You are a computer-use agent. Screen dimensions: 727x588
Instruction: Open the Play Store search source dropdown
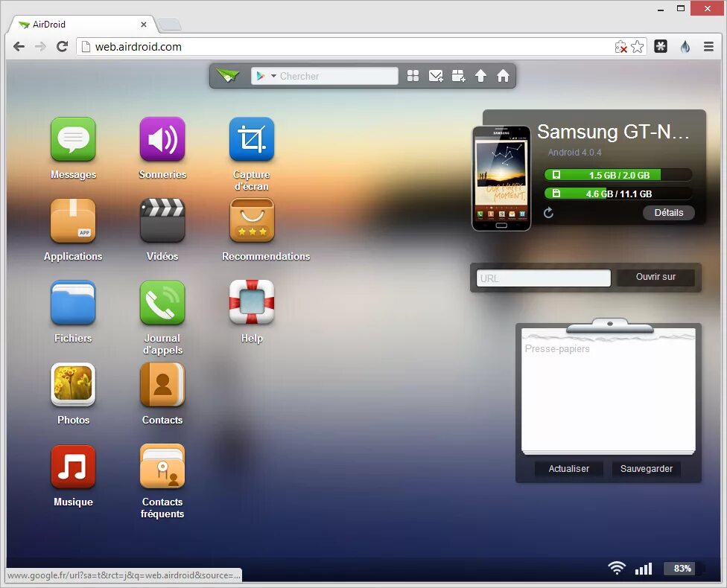(266, 76)
